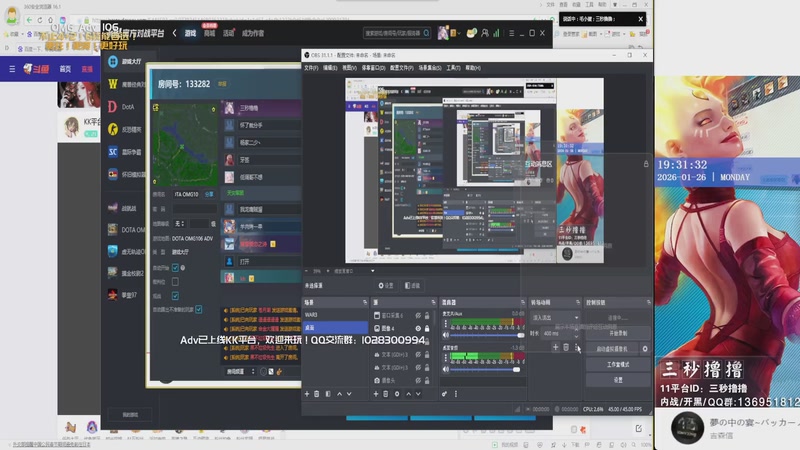Viewport: 800px width, 450px height.
Task: Open OBS 编辑(E) menu
Action: tap(330, 68)
